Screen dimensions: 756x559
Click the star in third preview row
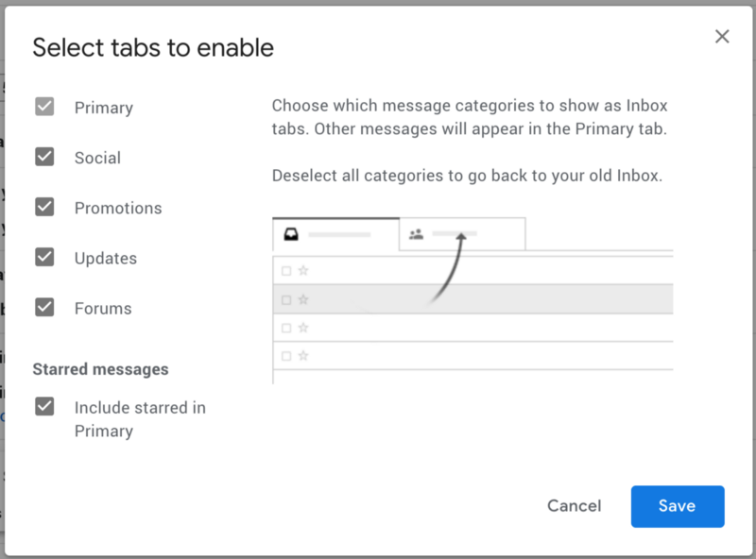pos(303,328)
